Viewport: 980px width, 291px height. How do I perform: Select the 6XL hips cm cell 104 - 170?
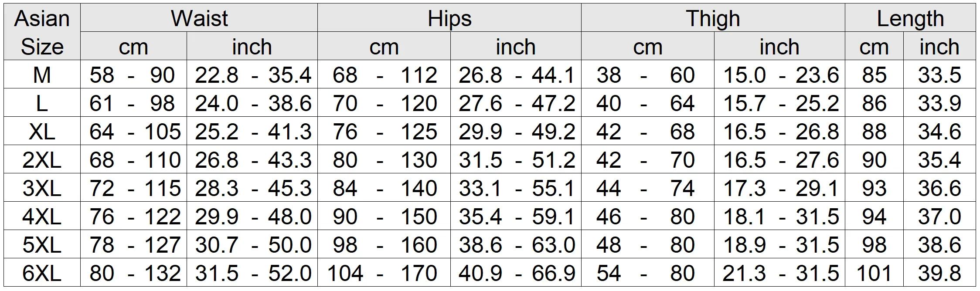[x=384, y=273]
